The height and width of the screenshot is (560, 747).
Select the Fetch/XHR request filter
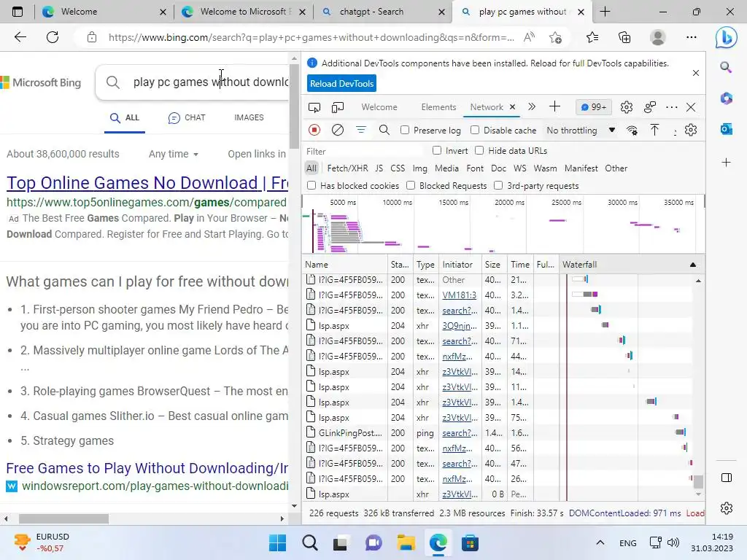[347, 168]
